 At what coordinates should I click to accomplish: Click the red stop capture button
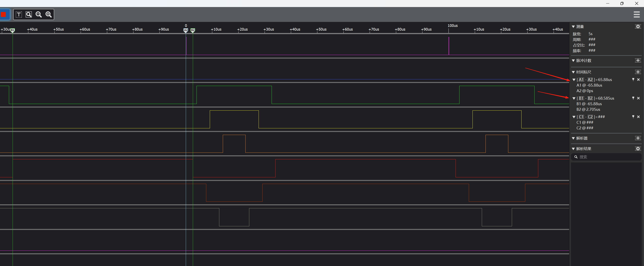click(x=4, y=14)
